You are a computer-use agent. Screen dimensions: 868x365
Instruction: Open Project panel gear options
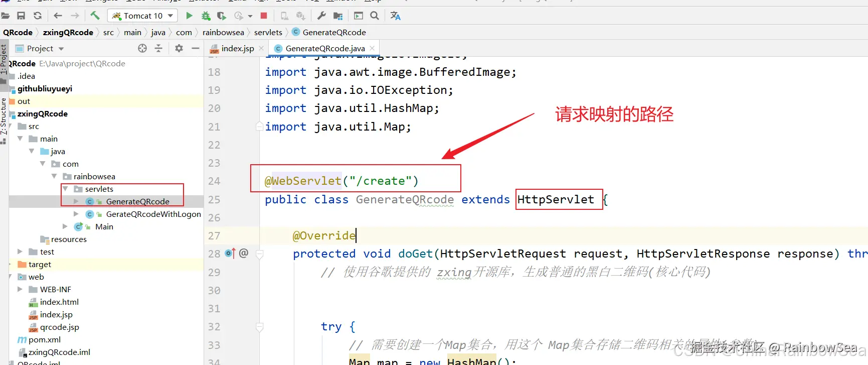click(179, 48)
